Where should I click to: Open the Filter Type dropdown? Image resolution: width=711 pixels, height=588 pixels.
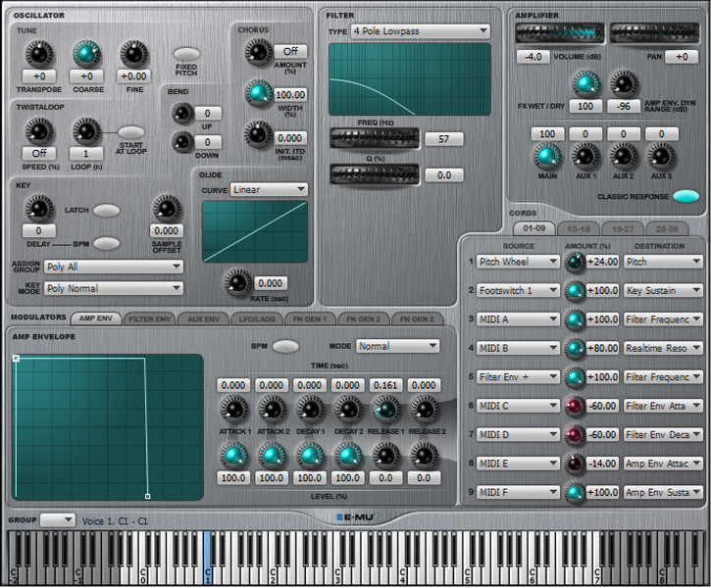tap(421, 31)
